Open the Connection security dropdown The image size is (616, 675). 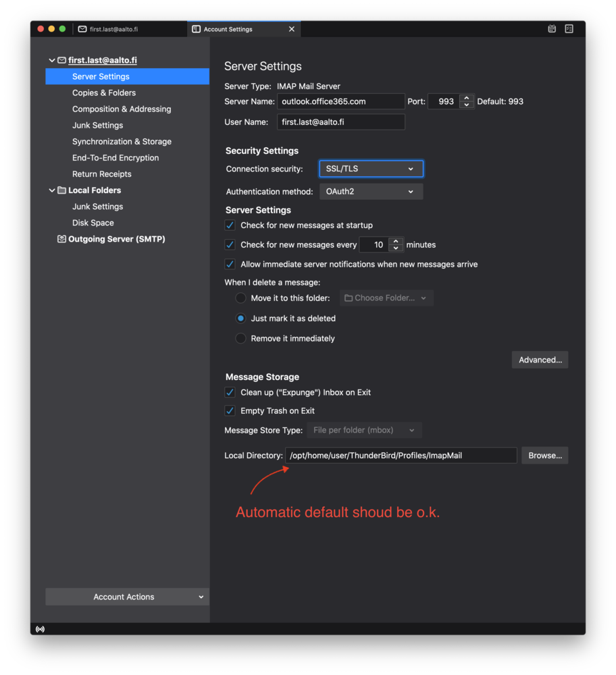[371, 169]
